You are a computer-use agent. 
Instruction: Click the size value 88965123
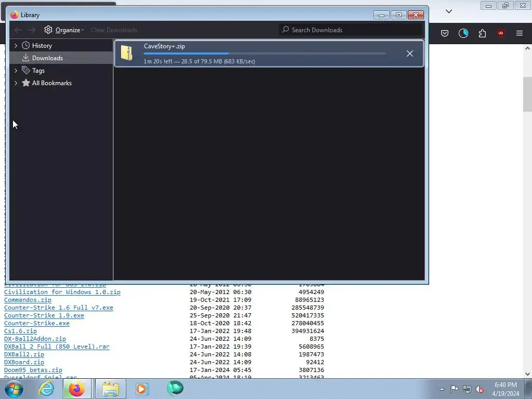pyautogui.click(x=310, y=300)
